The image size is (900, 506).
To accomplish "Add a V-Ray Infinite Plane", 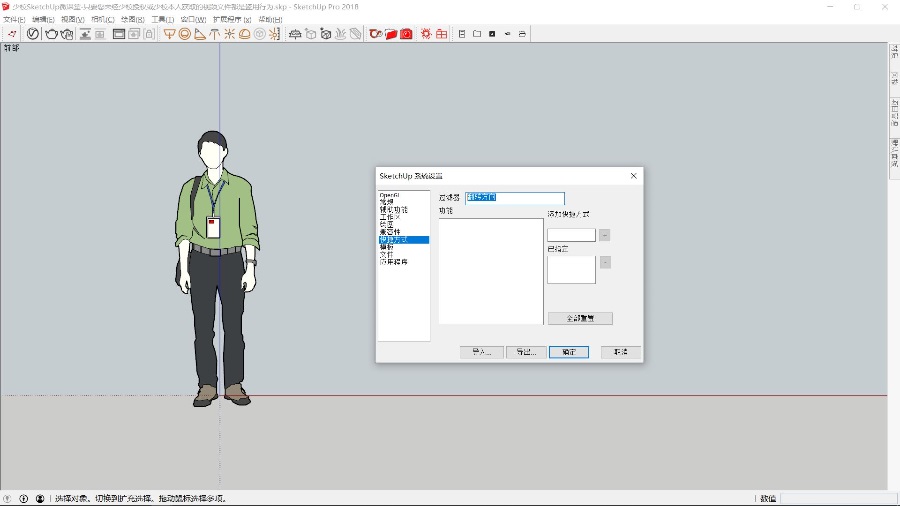I will point(295,34).
